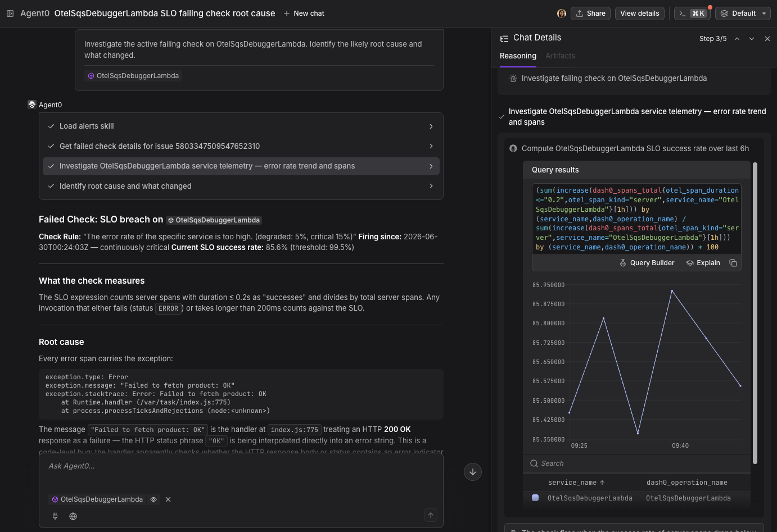Click the 'ERROR' status code label
The width and height of the screenshot is (777, 532).
[168, 308]
